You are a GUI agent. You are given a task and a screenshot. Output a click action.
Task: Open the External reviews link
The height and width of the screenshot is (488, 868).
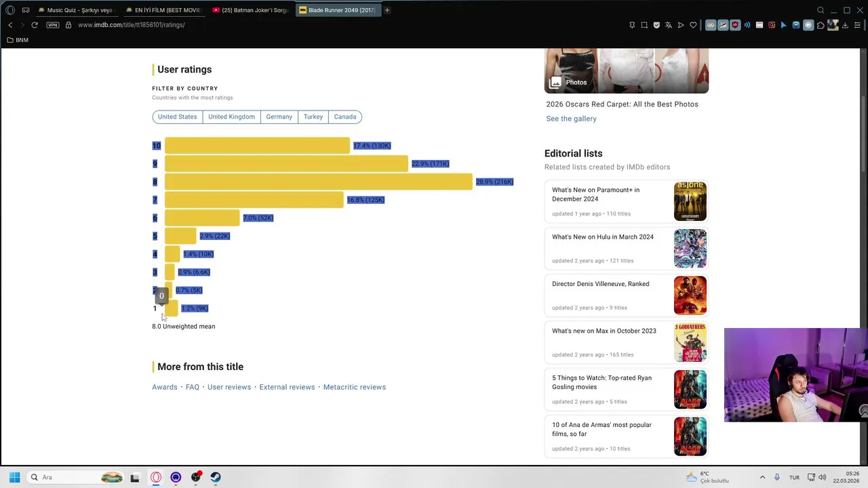tap(287, 387)
